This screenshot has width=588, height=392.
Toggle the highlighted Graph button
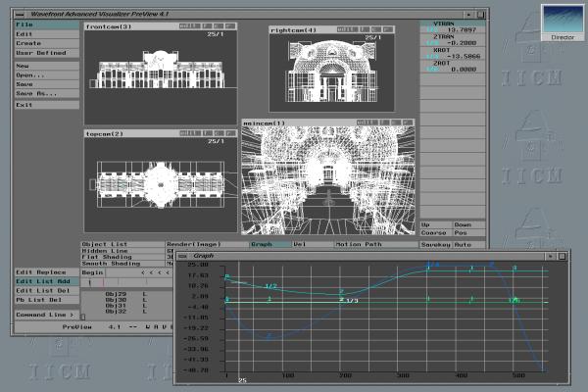pos(270,244)
